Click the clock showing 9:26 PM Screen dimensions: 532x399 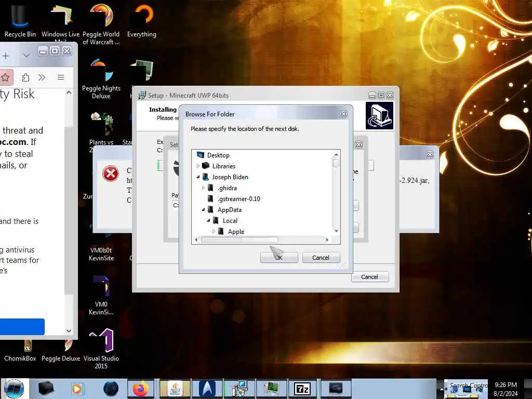click(x=506, y=385)
